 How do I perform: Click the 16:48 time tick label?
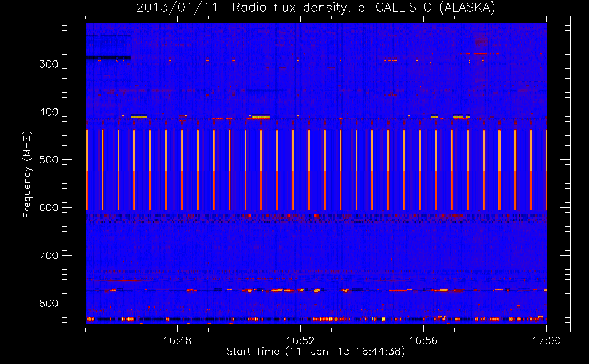(177, 341)
